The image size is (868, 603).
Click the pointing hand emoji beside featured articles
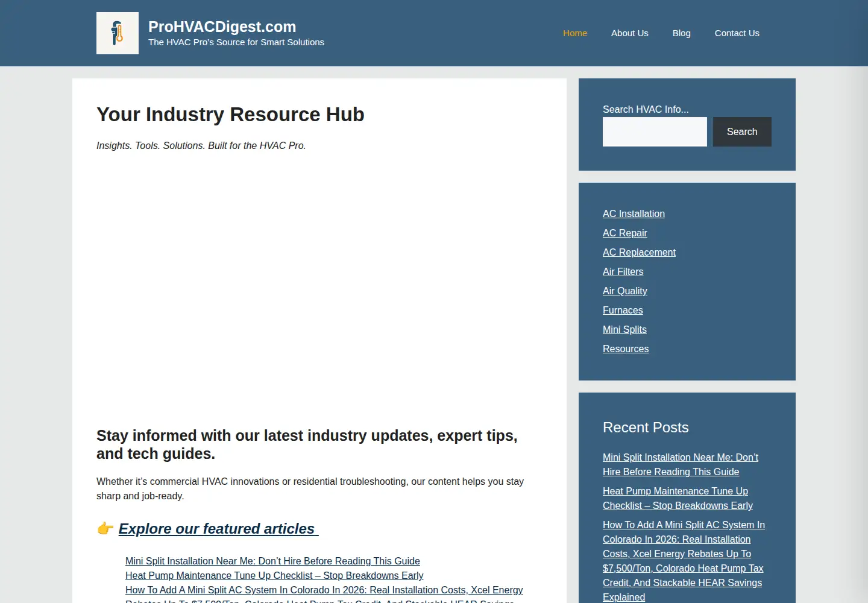coord(105,529)
